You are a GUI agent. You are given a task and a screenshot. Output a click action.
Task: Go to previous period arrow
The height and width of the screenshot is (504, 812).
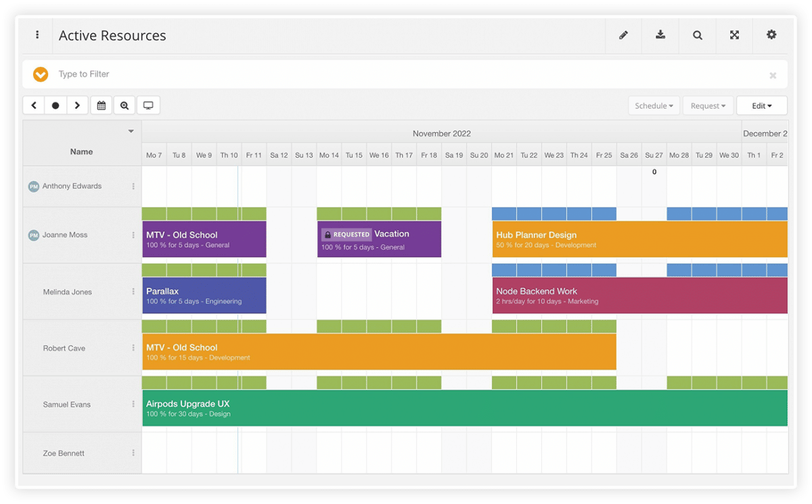[34, 106]
